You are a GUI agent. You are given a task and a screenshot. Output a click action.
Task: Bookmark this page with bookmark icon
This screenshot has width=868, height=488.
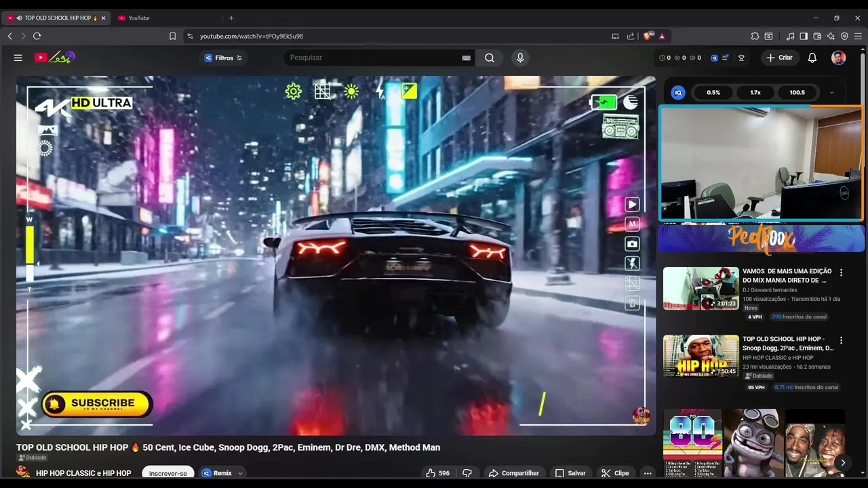tap(172, 36)
